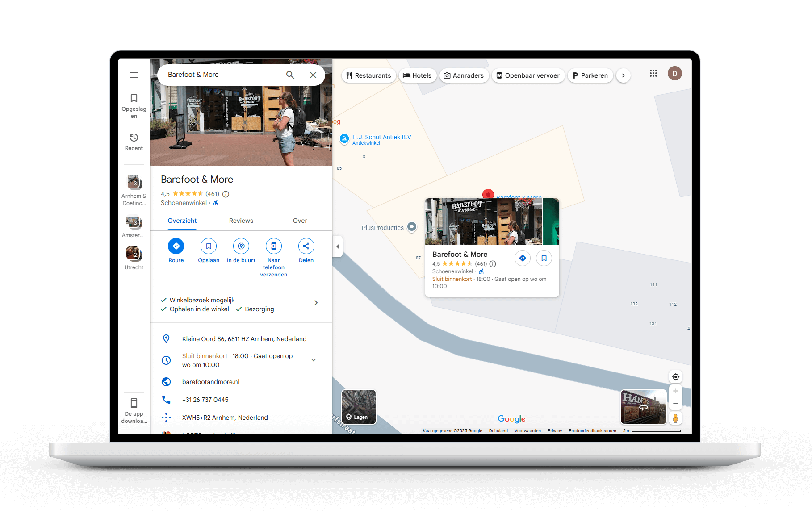
Task: Switch to the Over tab
Action: [300, 221]
